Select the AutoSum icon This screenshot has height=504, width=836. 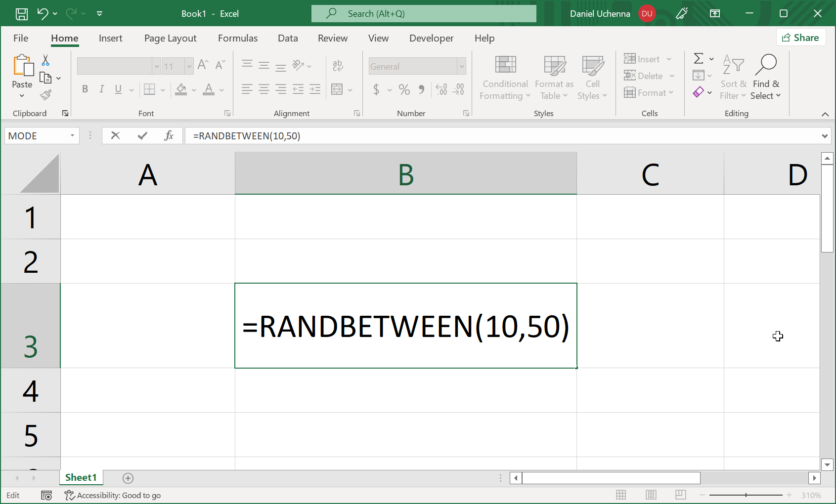click(699, 59)
